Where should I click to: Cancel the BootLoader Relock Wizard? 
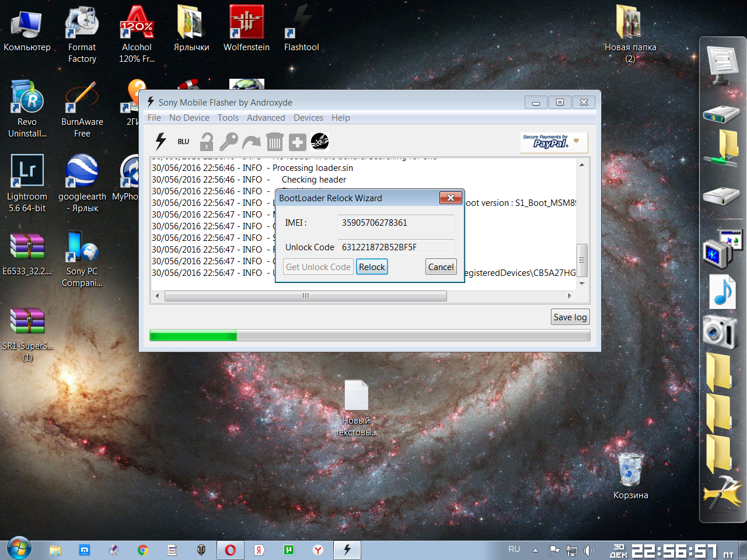coord(441,267)
